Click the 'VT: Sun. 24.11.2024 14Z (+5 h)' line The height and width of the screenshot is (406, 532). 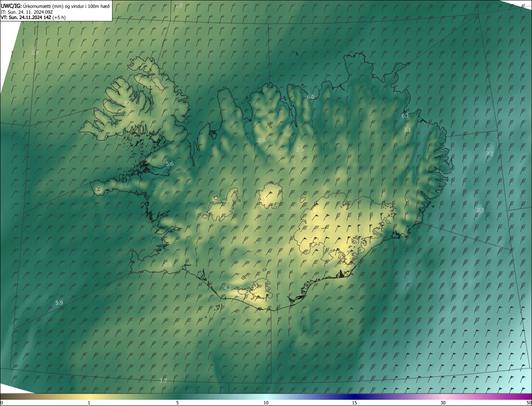pos(33,17)
